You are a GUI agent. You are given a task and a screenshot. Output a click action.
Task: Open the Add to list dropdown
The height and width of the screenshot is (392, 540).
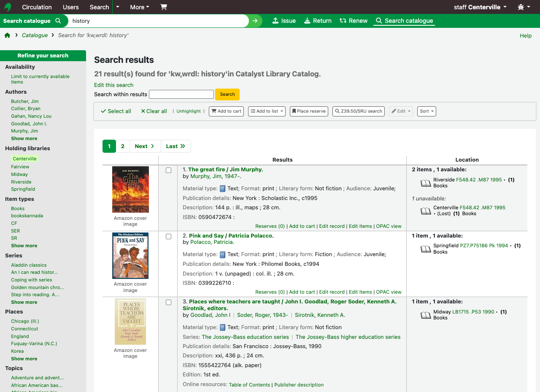tap(267, 111)
